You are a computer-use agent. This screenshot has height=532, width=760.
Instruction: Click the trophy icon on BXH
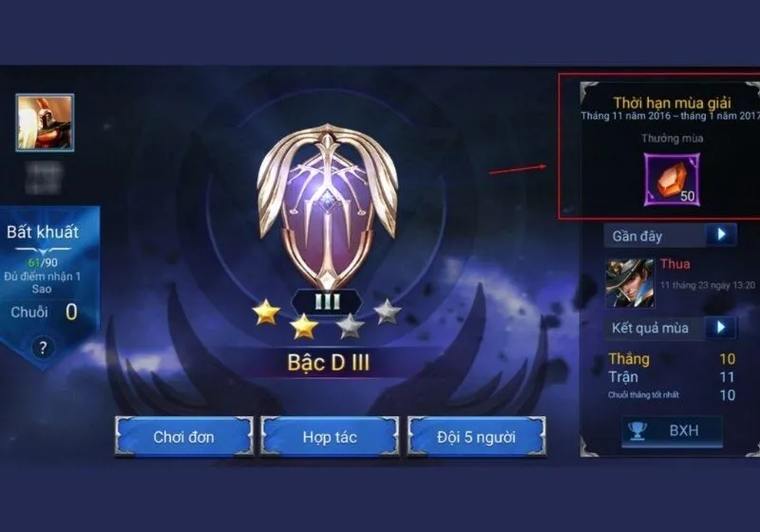click(637, 430)
